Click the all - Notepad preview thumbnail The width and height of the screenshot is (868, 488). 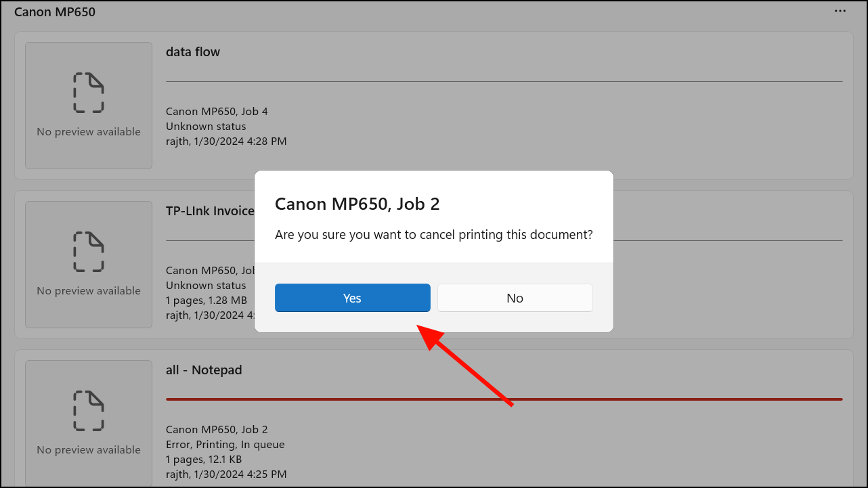click(x=89, y=422)
